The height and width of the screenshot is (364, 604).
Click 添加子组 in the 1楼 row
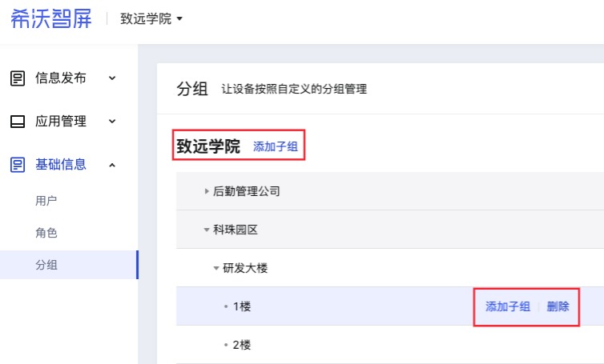point(508,306)
